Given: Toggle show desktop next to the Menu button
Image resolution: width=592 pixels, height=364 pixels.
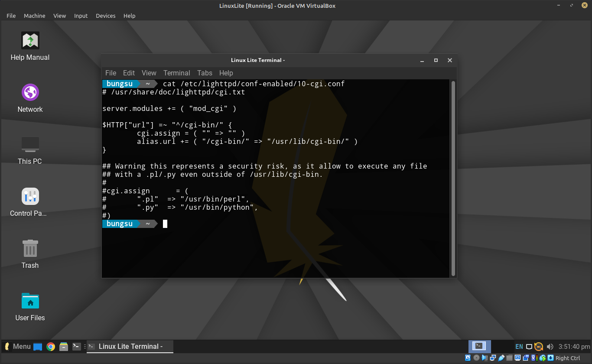Looking at the screenshot, I should 37,346.
